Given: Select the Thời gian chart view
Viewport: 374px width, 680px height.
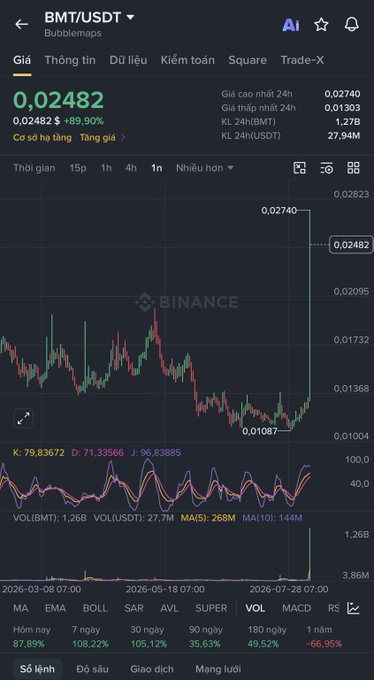Looking at the screenshot, I should 34,168.
